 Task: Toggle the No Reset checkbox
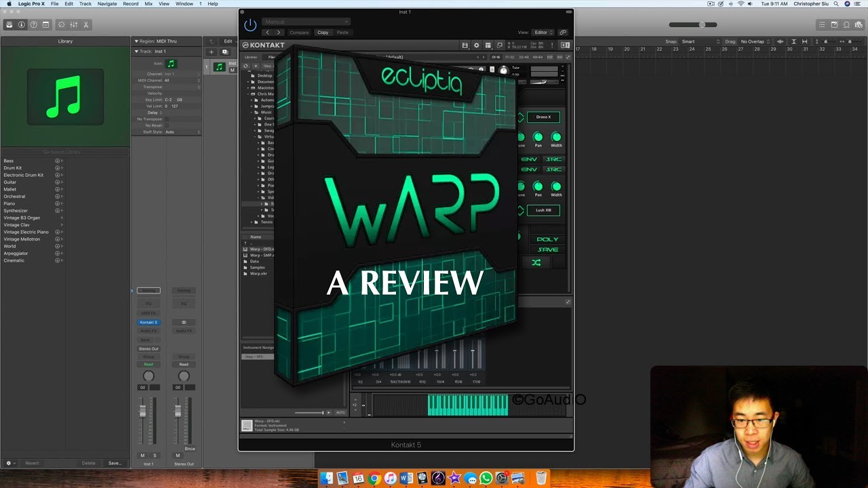pos(167,125)
